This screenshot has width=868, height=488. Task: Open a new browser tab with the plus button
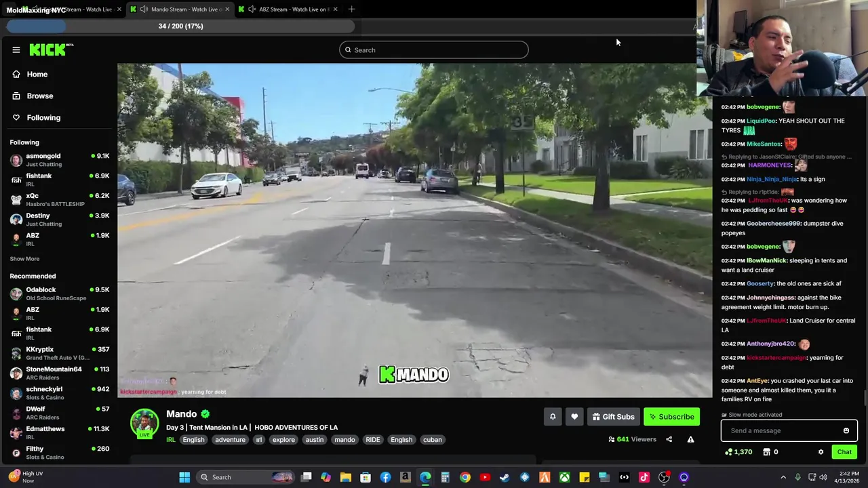point(351,9)
